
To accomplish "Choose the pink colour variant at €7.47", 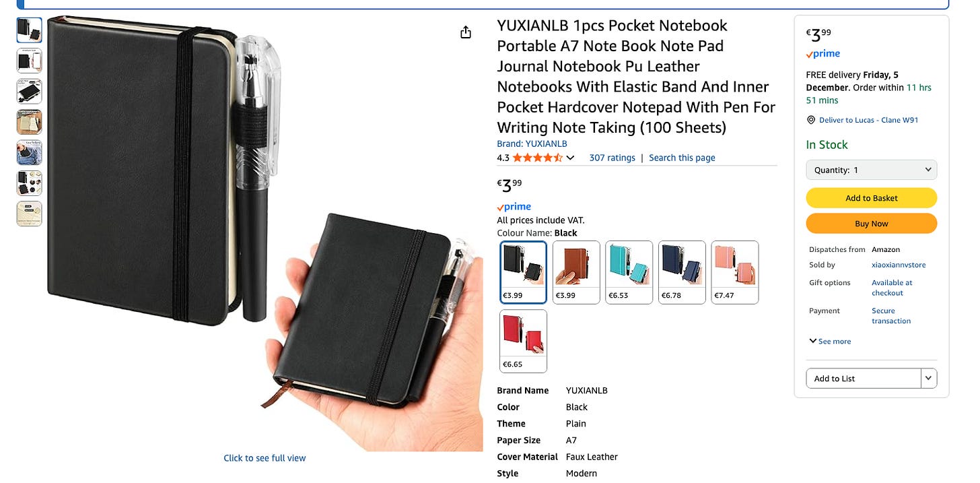I will click(735, 272).
